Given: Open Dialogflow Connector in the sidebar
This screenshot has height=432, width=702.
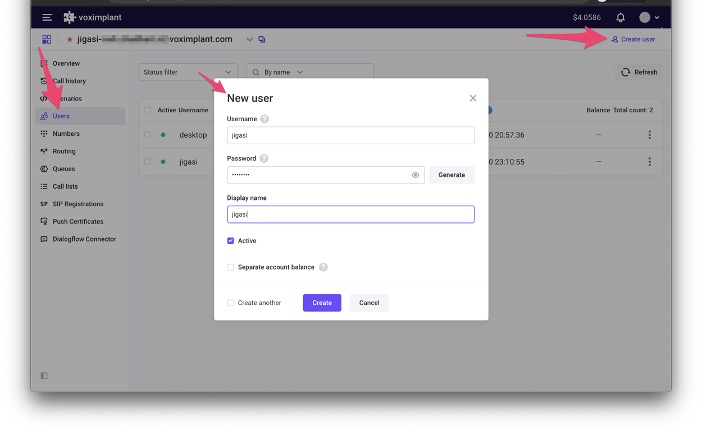Looking at the screenshot, I should (84, 239).
